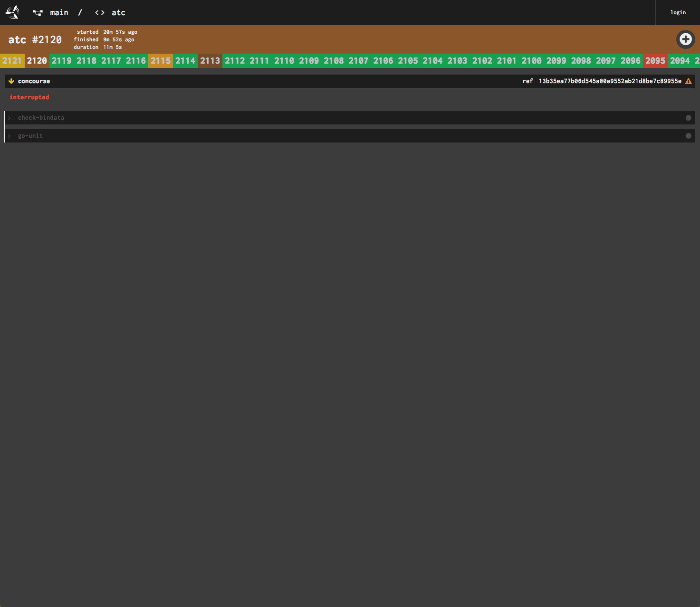Collapse the concourse resource header
Viewport: 700px width, 607px height.
tap(34, 81)
